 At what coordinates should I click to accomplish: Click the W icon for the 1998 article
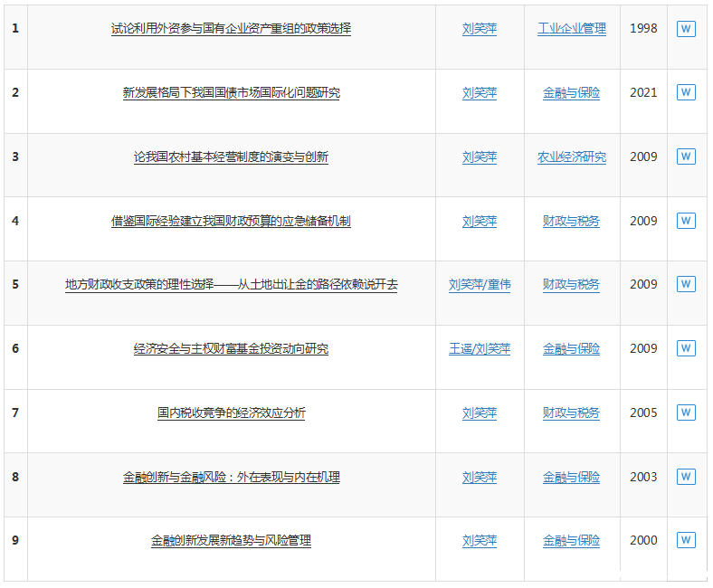point(686,29)
